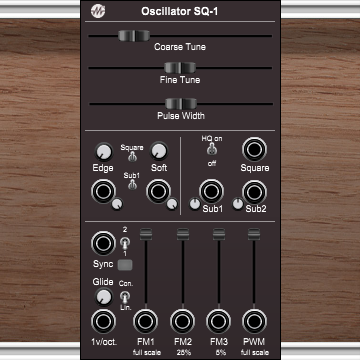Click the input jack below Soft

coord(159,192)
